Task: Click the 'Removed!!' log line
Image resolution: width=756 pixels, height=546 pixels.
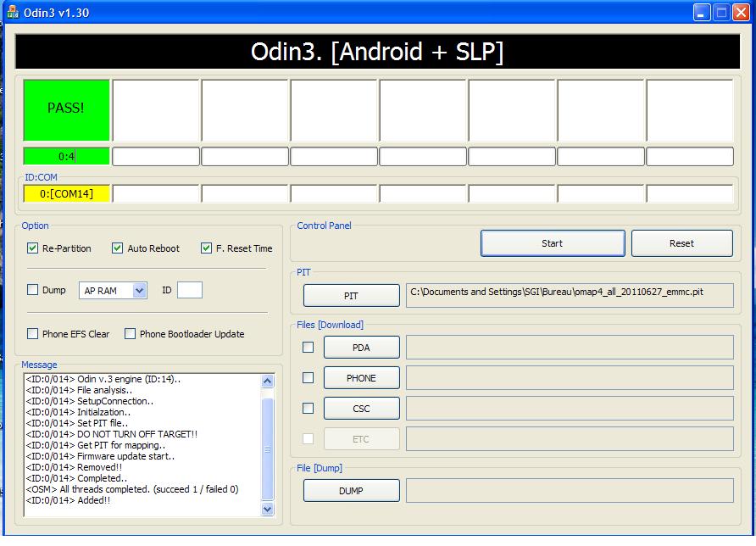Action: (x=74, y=467)
